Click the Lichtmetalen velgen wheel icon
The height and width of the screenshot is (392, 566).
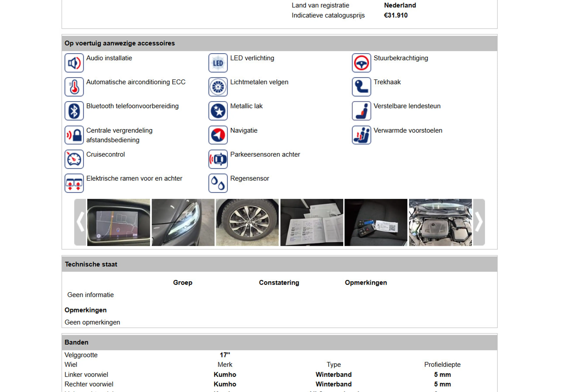coord(218,87)
